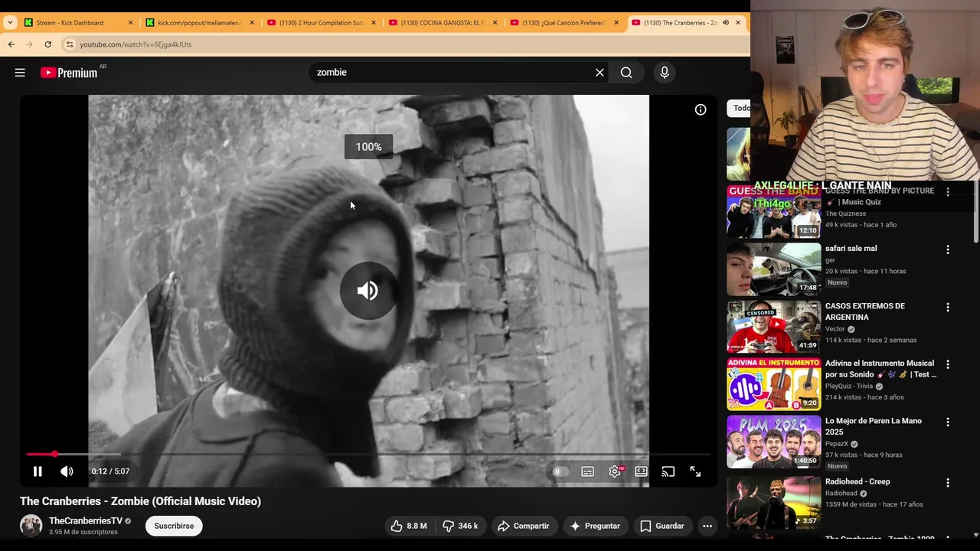Open more actions ellipsis below video
This screenshot has width=980, height=551.
(x=707, y=526)
